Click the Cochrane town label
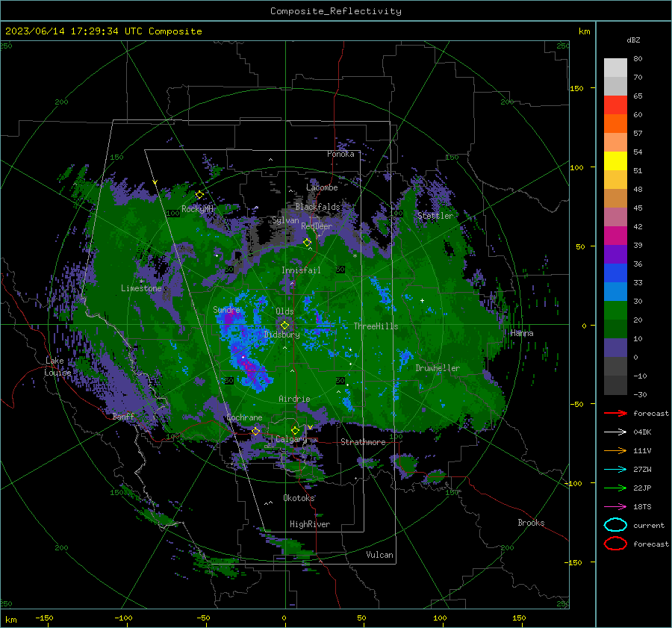 [x=244, y=417]
